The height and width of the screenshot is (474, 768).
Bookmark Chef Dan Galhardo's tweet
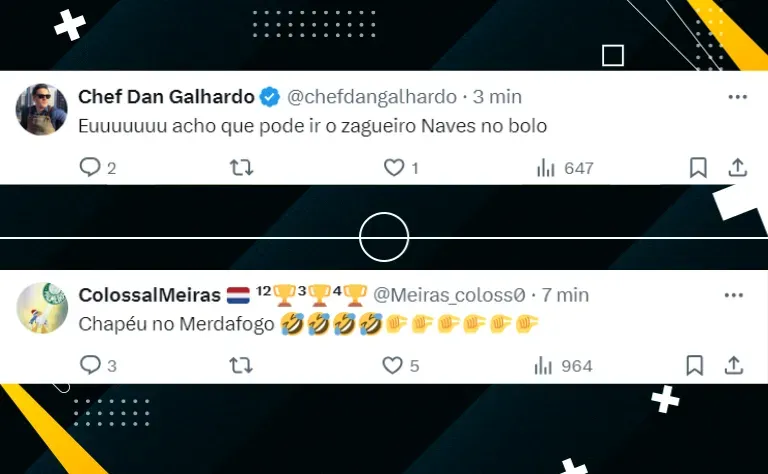pos(698,167)
